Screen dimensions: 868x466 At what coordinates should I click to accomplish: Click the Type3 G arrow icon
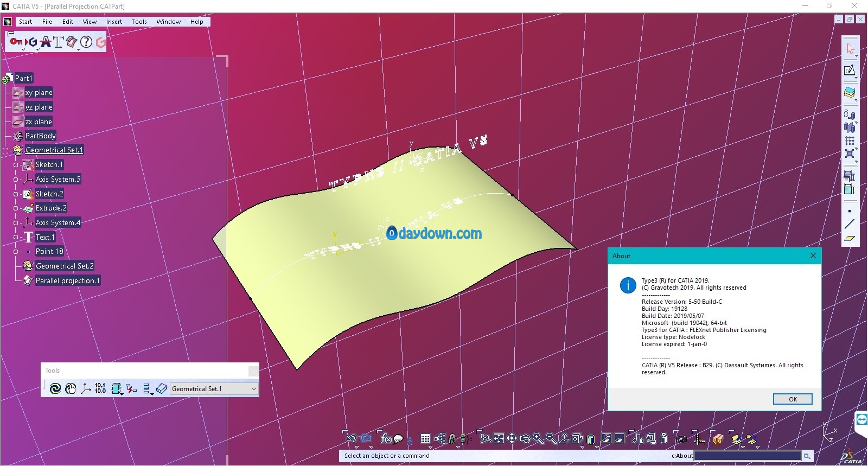click(x=31, y=42)
